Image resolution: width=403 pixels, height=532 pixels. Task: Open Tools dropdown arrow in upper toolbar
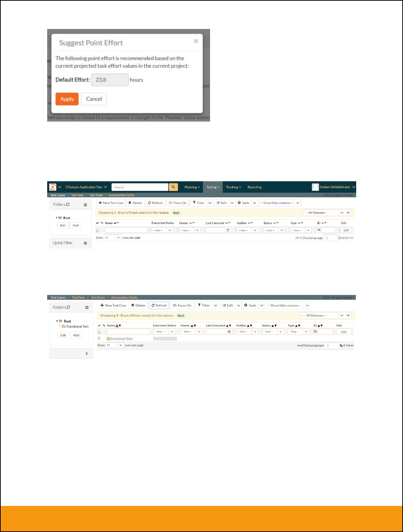(x=255, y=203)
